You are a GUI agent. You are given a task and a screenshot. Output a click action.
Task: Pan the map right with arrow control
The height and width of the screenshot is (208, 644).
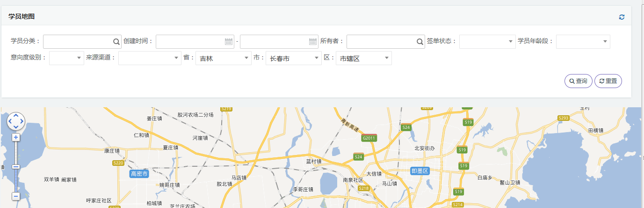coord(22,121)
